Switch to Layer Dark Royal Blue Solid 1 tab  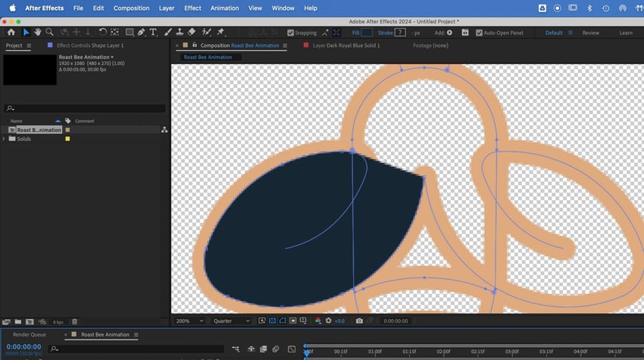(346, 45)
